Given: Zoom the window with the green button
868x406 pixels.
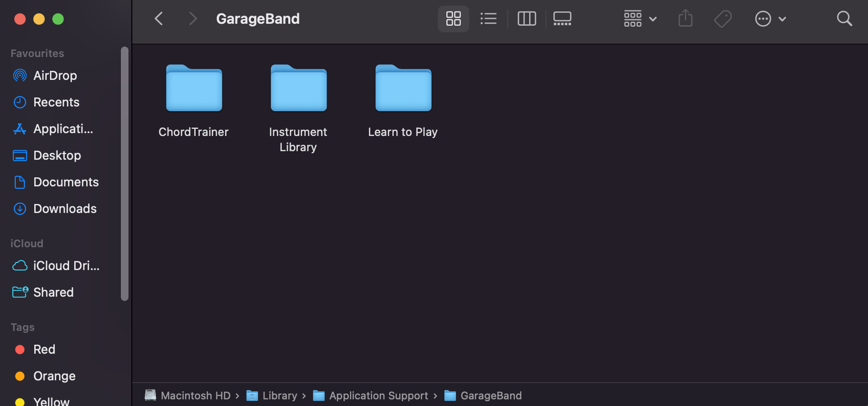Looking at the screenshot, I should (58, 19).
